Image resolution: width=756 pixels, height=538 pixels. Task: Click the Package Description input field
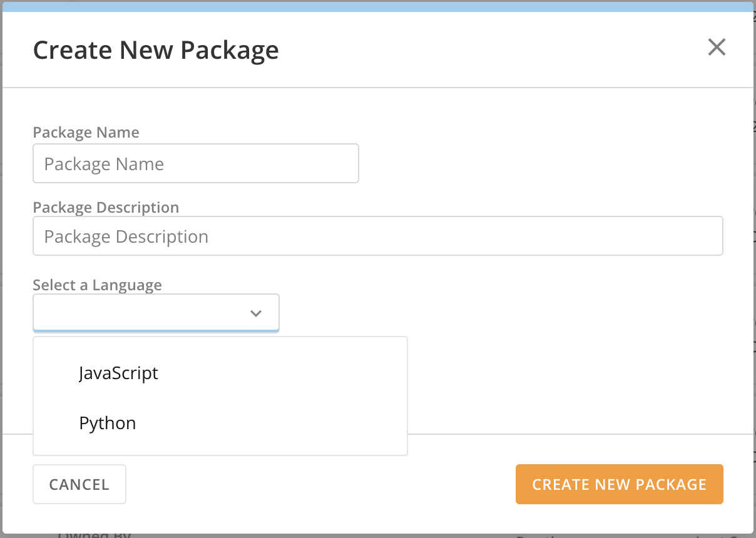click(x=377, y=236)
